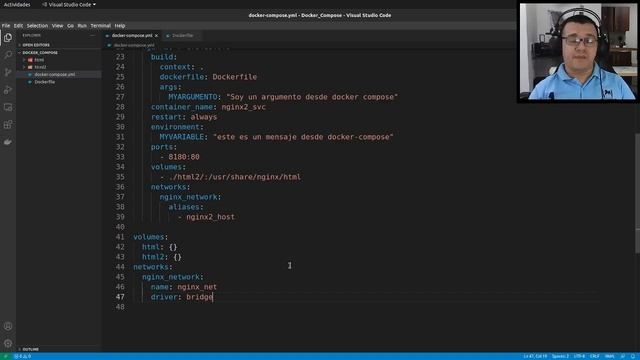Open the Extensions view
The image size is (640, 360).
click(8, 124)
